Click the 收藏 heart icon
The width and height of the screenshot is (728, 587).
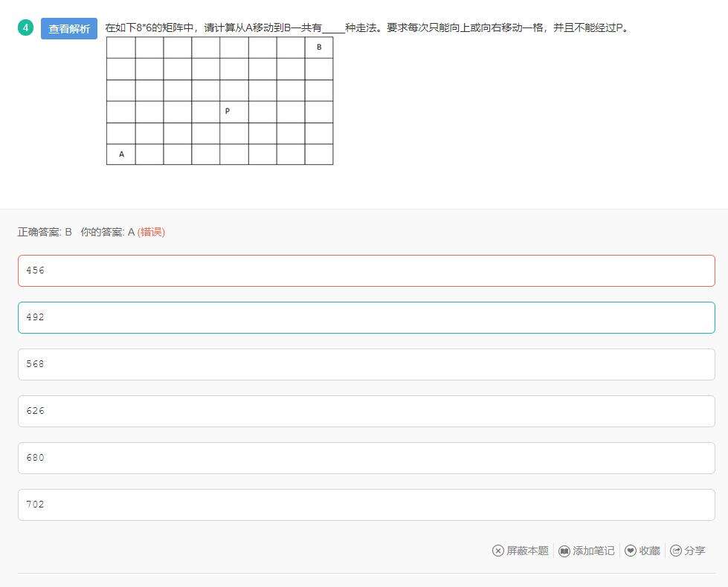631,551
